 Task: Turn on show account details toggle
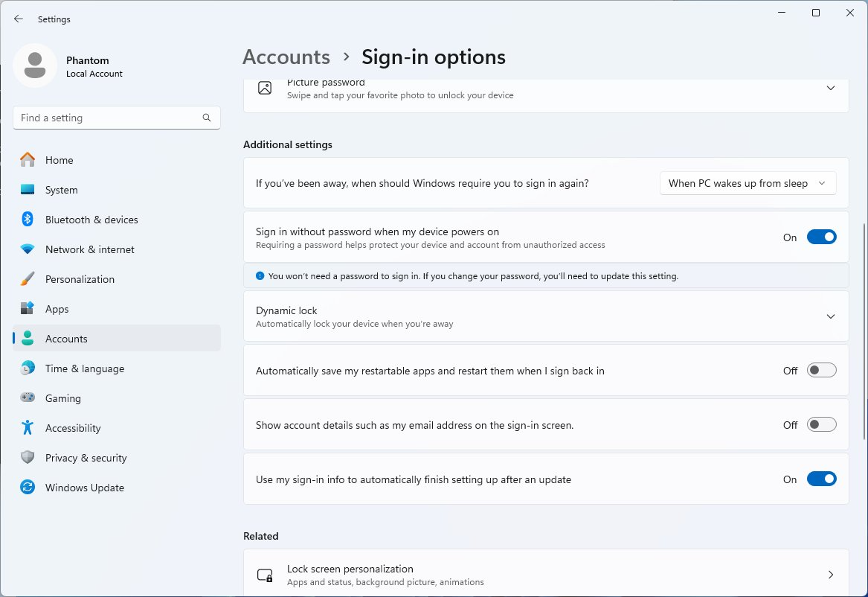[x=821, y=425]
